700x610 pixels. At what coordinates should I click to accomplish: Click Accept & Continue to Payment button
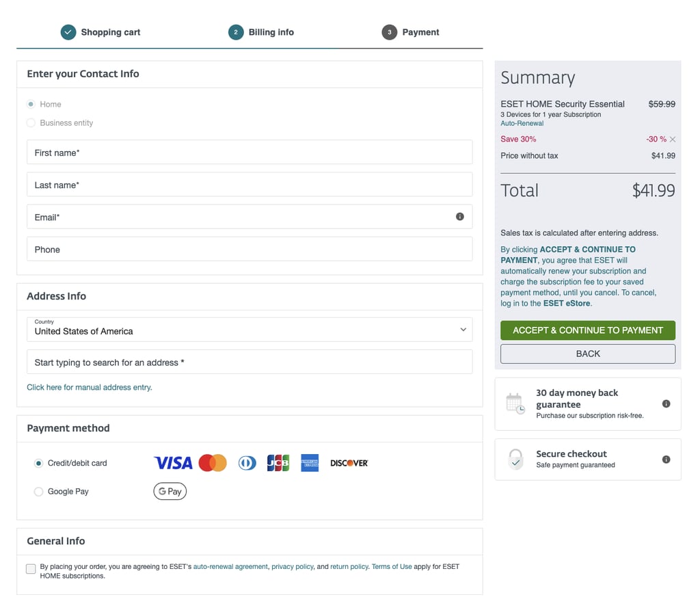tap(587, 330)
